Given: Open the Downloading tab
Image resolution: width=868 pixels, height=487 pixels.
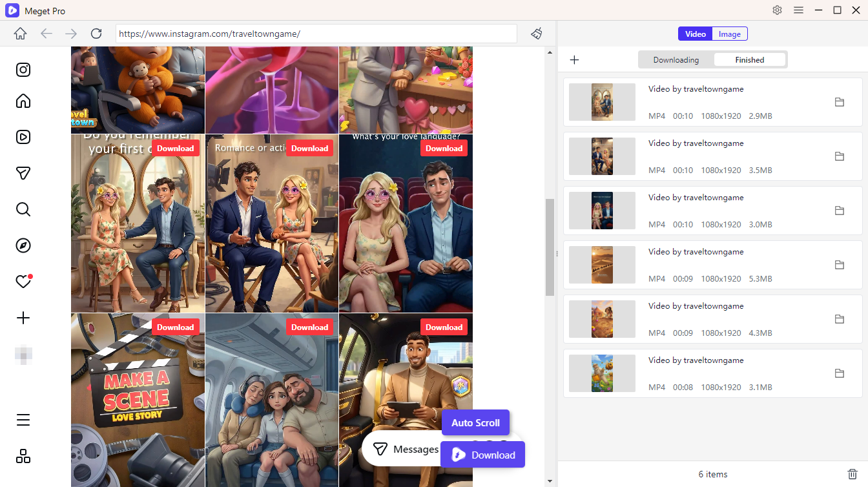Looking at the screenshot, I should (677, 59).
